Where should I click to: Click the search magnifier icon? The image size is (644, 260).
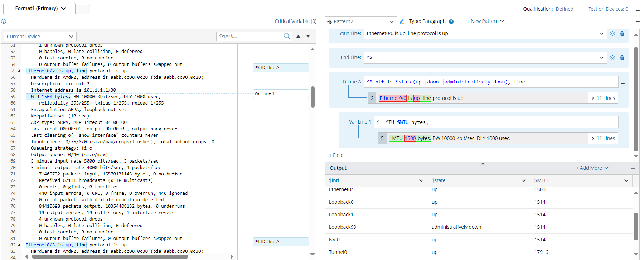[287, 36]
